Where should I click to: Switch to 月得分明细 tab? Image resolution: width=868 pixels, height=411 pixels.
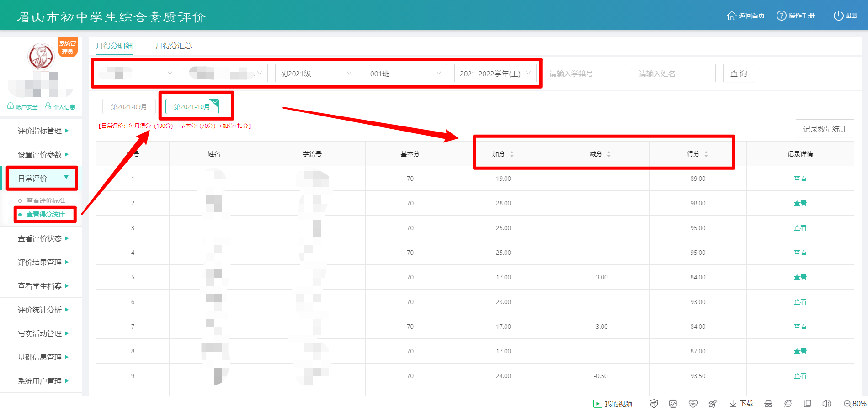pyautogui.click(x=114, y=46)
